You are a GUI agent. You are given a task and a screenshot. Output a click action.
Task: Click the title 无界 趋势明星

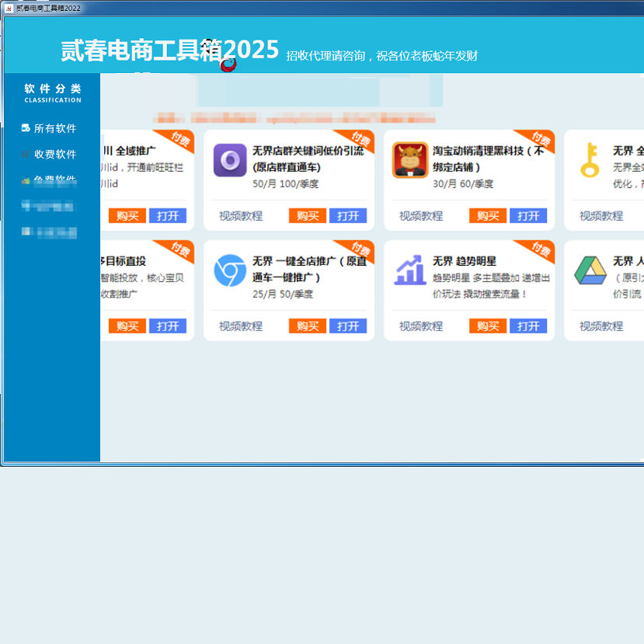point(465,261)
